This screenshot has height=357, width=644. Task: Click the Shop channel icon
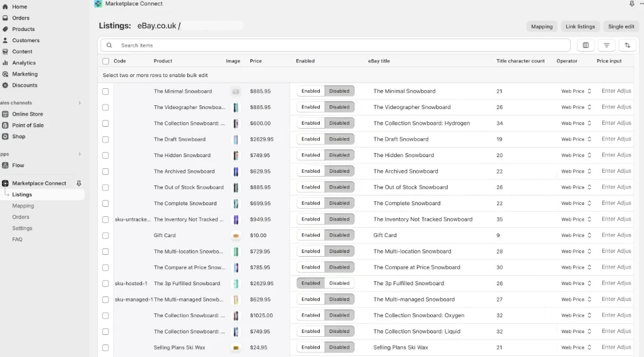pyautogui.click(x=5, y=136)
